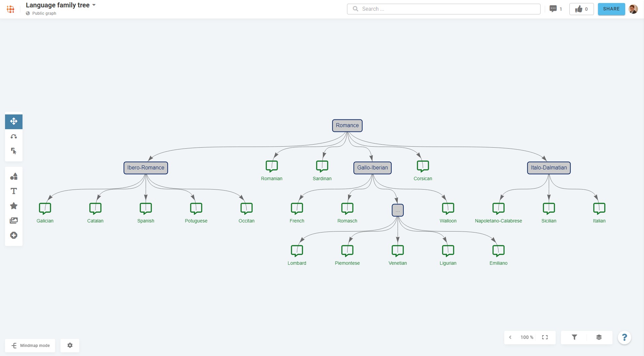
Task: Open the layers panel
Action: pyautogui.click(x=599, y=337)
